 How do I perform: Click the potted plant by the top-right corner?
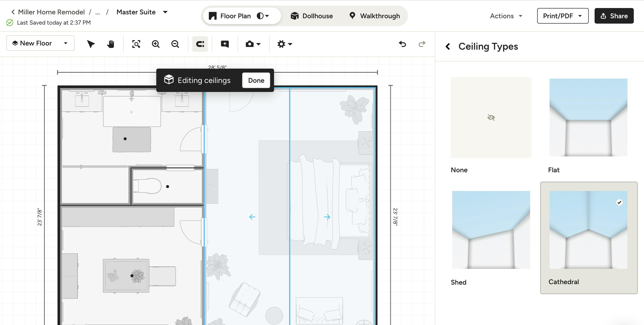pyautogui.click(x=355, y=110)
